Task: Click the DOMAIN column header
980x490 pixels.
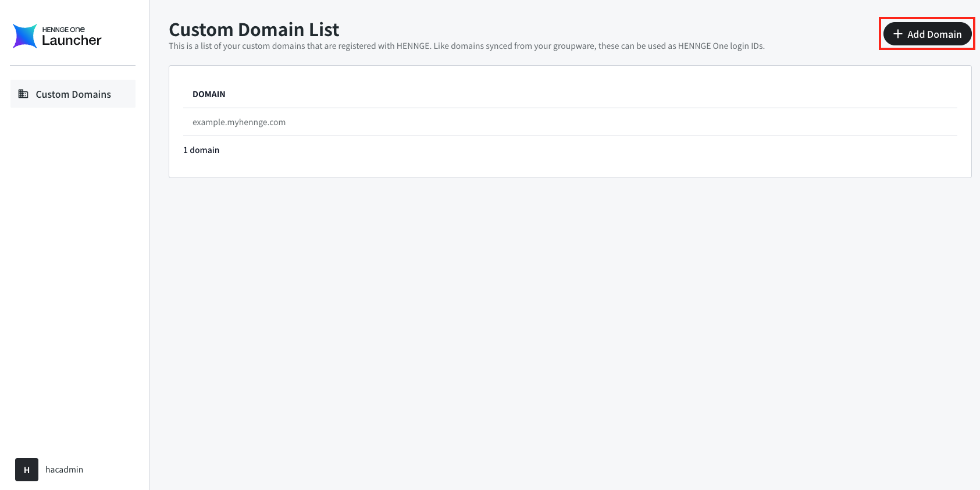Action: tap(209, 94)
